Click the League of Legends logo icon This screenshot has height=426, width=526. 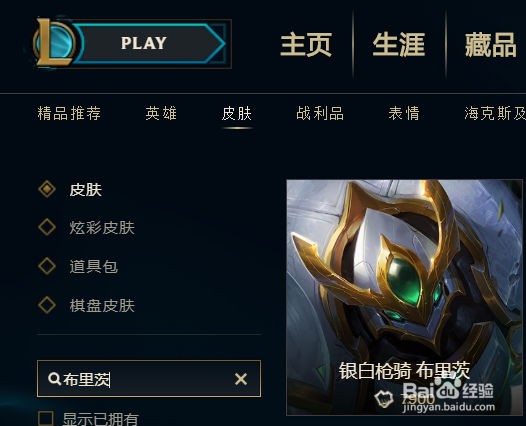tap(54, 42)
